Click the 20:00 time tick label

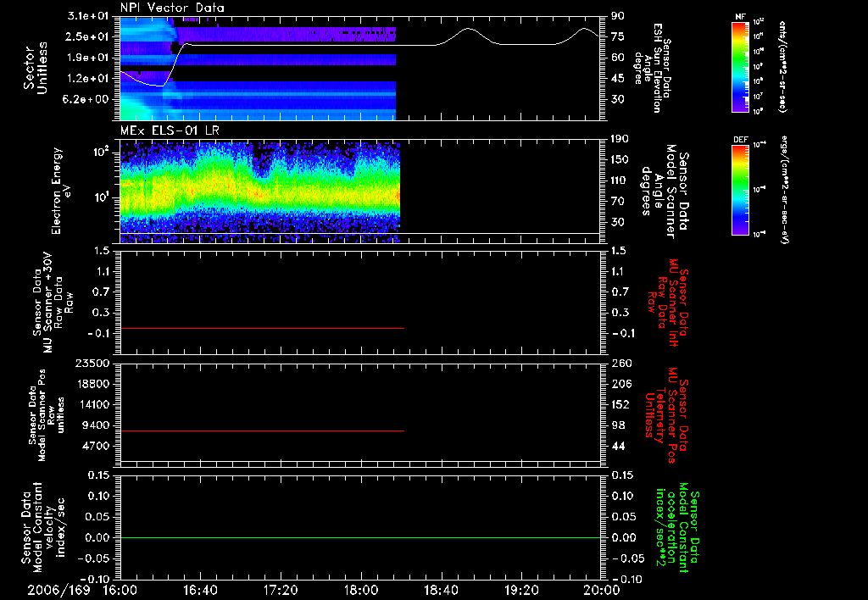pos(602,590)
